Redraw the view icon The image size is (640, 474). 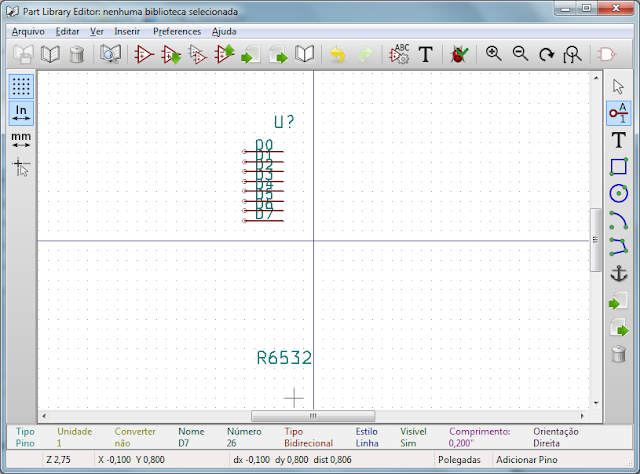click(547, 54)
